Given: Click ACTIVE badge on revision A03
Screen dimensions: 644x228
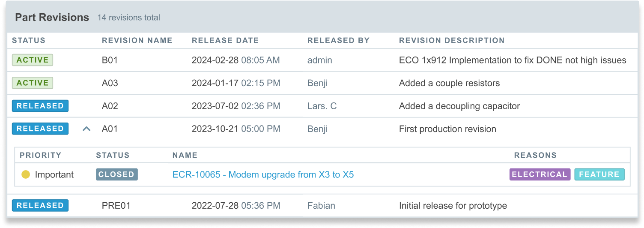Looking at the screenshot, I should [x=33, y=83].
